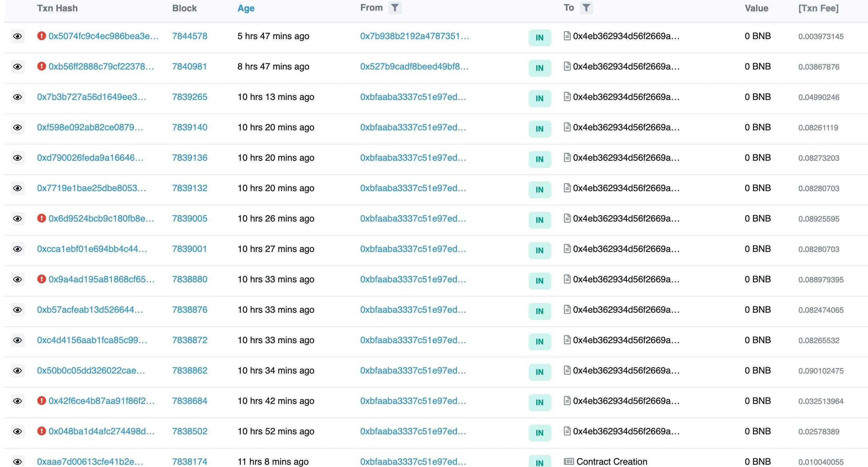This screenshot has height=467, width=868.
Task: Open sender address 0x7b938b2192a4787351
Action: 415,36
